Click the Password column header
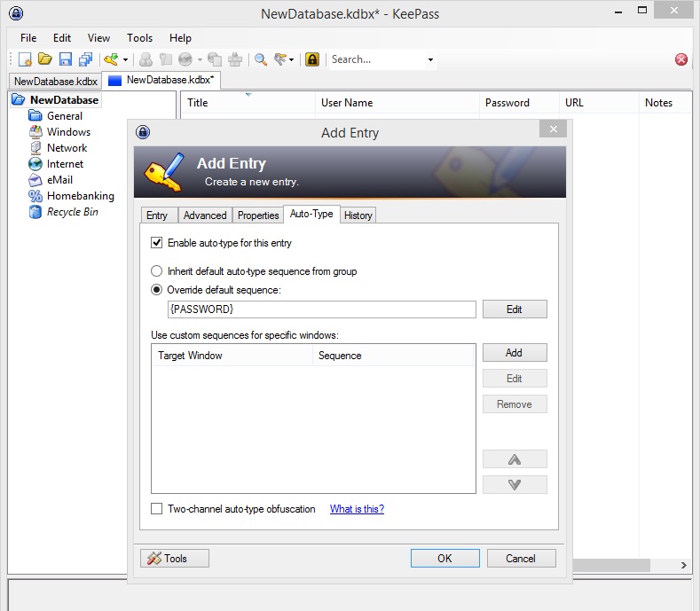The width and height of the screenshot is (700, 611). pyautogui.click(x=519, y=103)
